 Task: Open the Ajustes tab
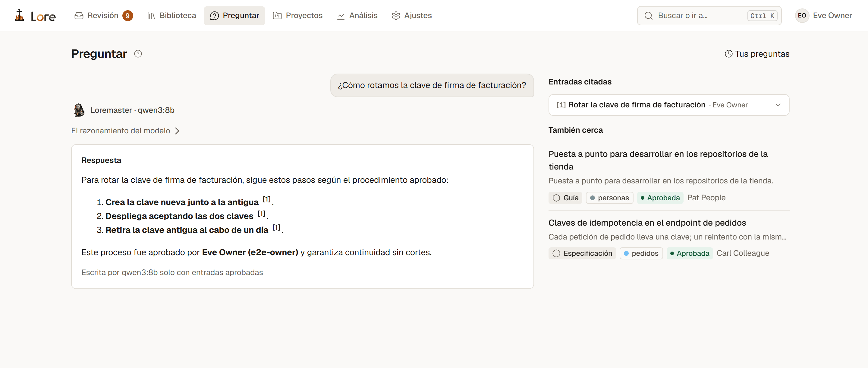[411, 15]
